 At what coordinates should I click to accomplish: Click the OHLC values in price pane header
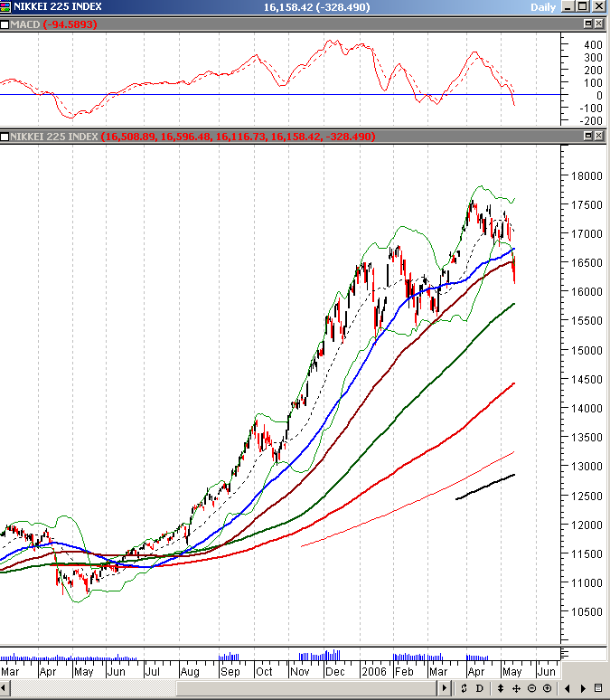click(x=239, y=137)
